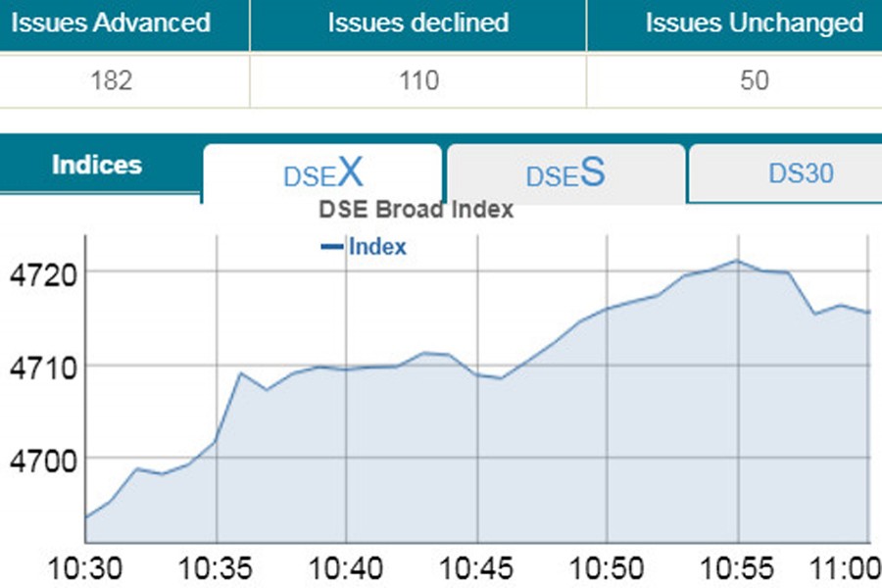Select the declined issues value 110

pos(418,80)
